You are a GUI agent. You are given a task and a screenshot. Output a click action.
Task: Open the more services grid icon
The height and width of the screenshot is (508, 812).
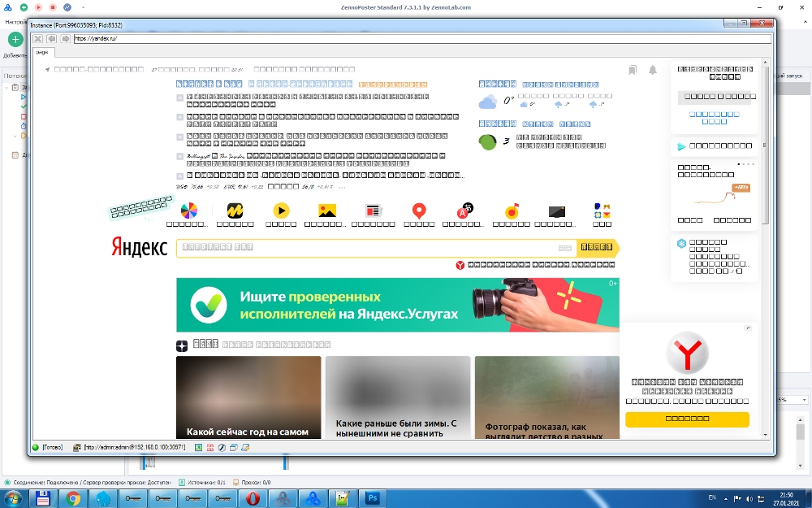603,211
